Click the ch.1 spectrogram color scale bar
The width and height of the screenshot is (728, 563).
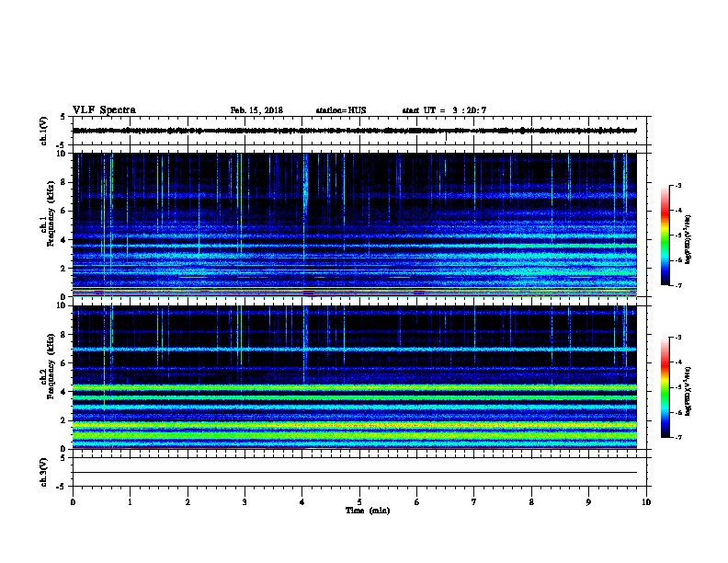pyautogui.click(x=665, y=236)
